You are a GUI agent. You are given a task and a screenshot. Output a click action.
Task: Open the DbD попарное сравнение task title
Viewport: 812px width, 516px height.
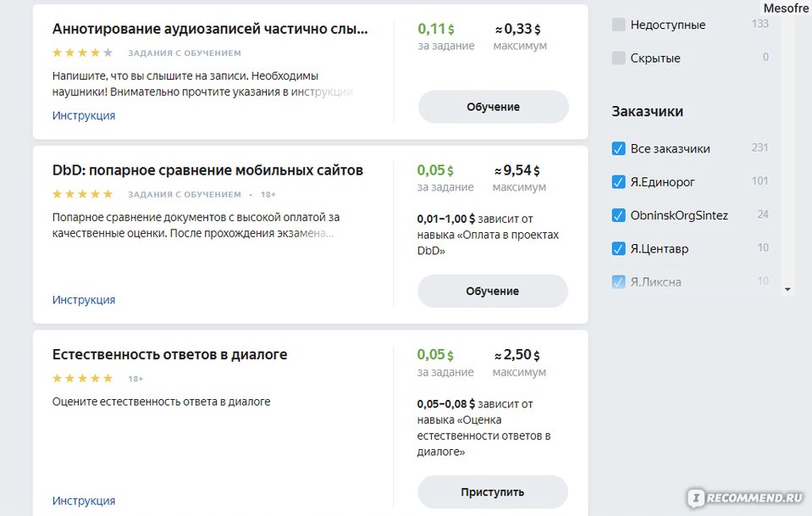[207, 170]
